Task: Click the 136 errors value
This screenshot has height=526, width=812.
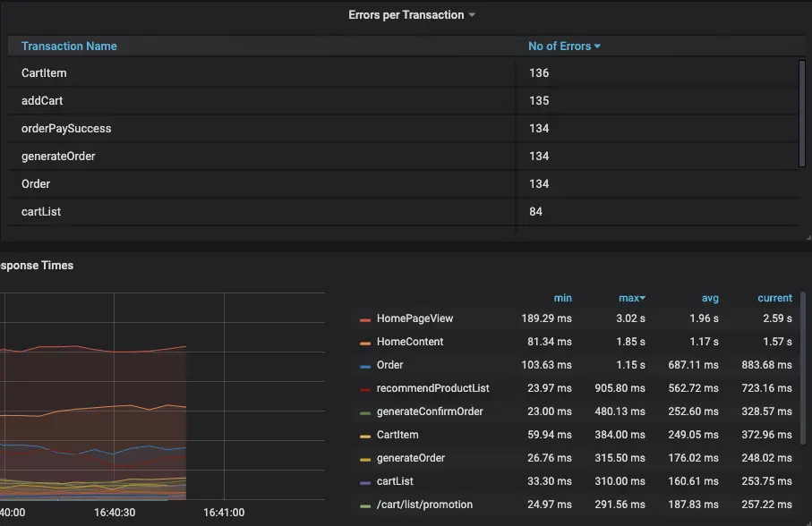Action: pyautogui.click(x=539, y=73)
